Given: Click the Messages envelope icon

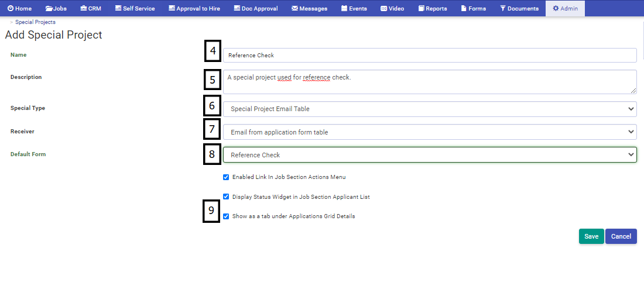Looking at the screenshot, I should (x=294, y=8).
